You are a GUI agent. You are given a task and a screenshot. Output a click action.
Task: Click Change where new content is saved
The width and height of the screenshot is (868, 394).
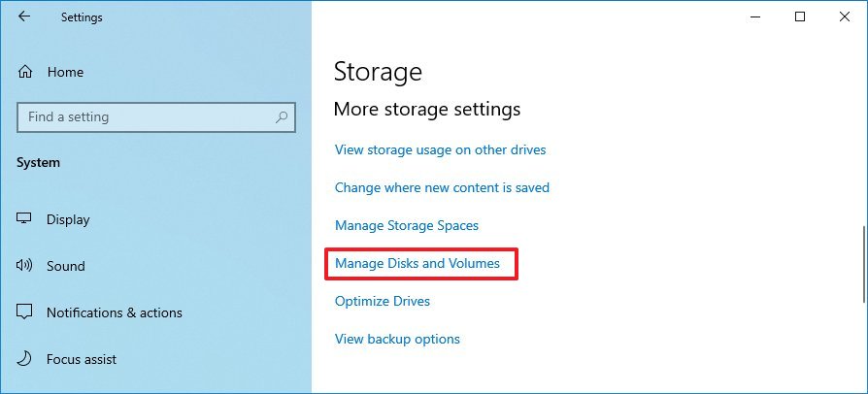click(x=442, y=188)
